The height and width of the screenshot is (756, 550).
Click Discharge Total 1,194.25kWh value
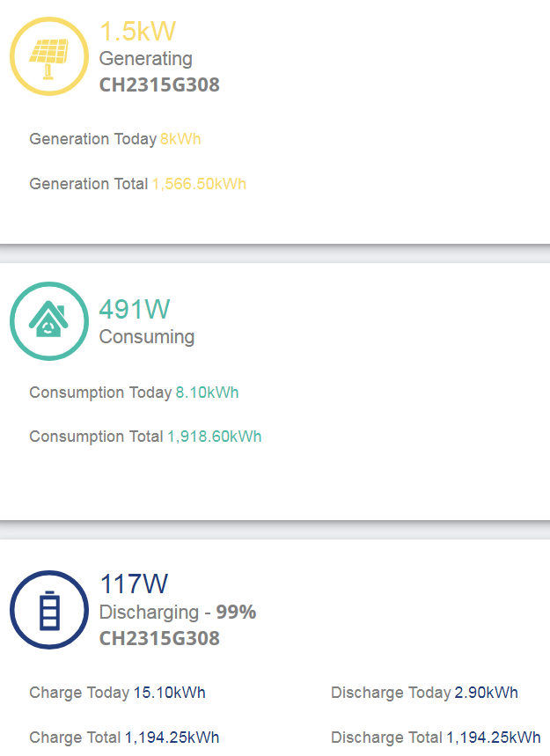(493, 738)
